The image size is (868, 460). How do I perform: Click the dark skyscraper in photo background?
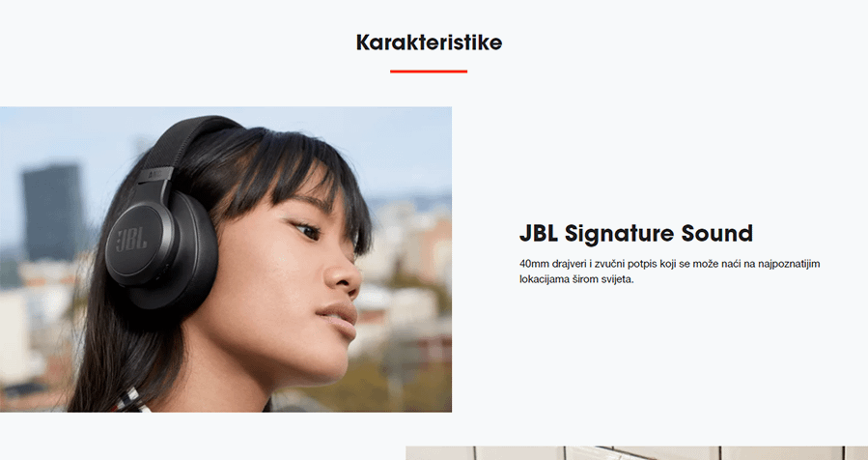click(54, 211)
